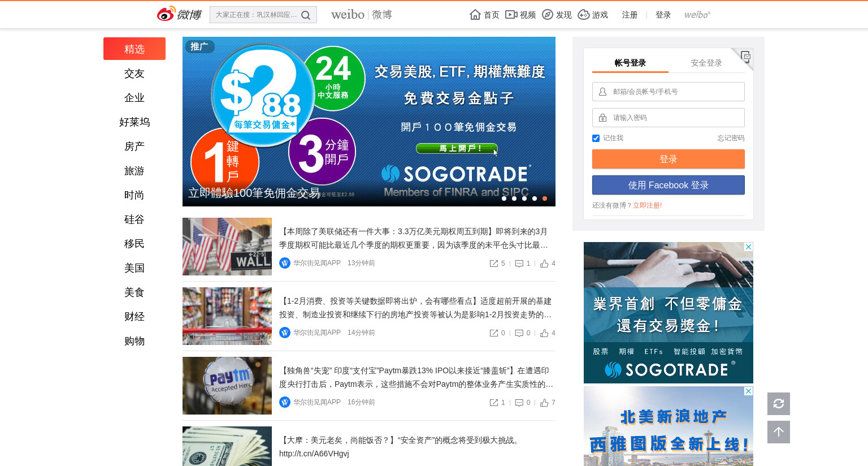Like the 1-2月消费 post
Screen dimensions: 868x466
pyautogui.click(x=544, y=333)
